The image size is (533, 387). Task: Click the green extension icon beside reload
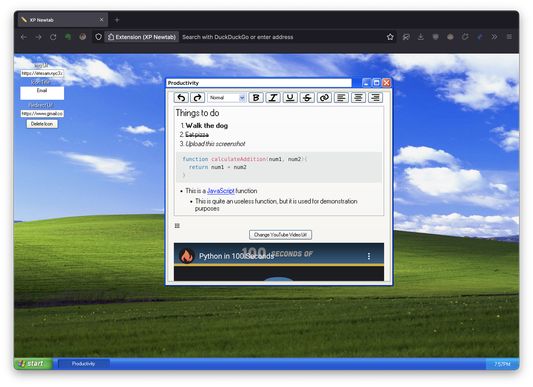(68, 37)
